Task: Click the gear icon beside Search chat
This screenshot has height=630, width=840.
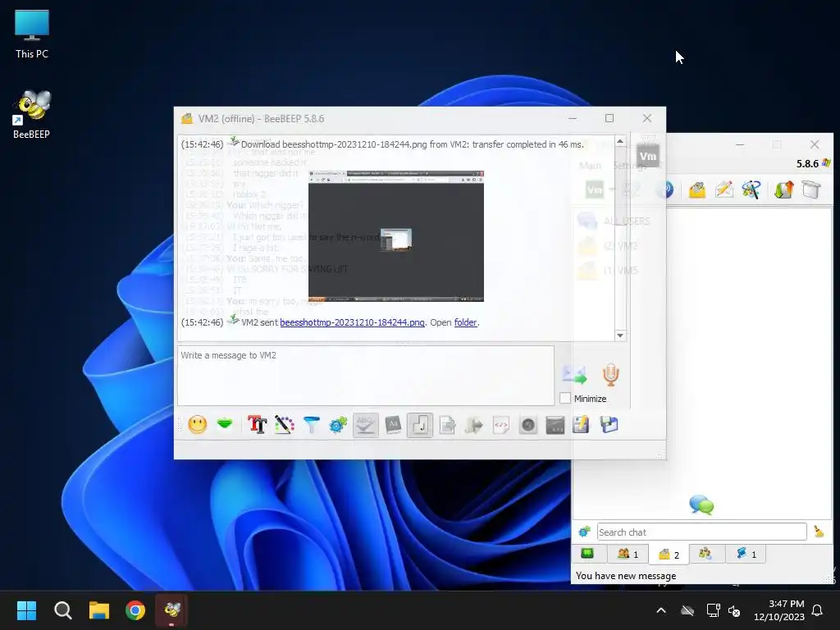Action: tap(584, 532)
